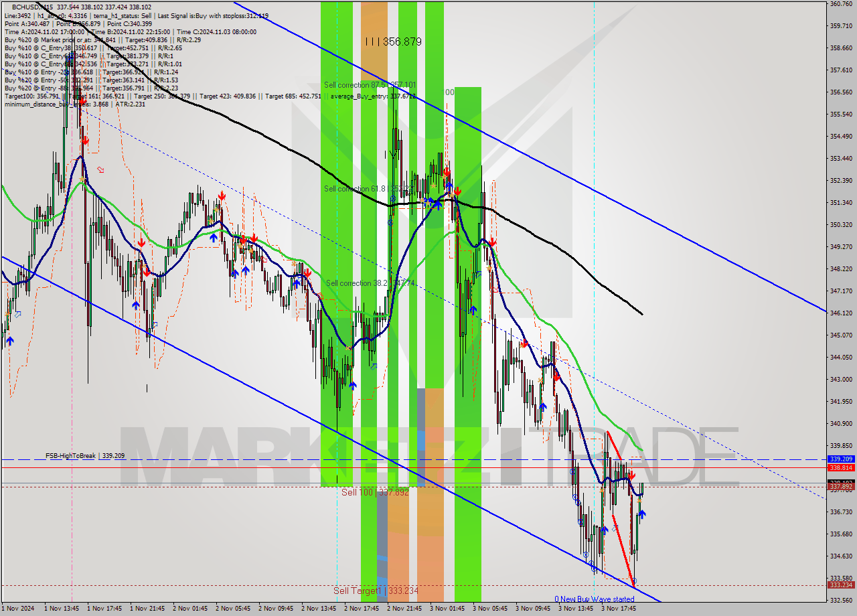Select the 'Sell 100 | 337.892' label
This screenshot has height=616, width=857.
tap(375, 492)
